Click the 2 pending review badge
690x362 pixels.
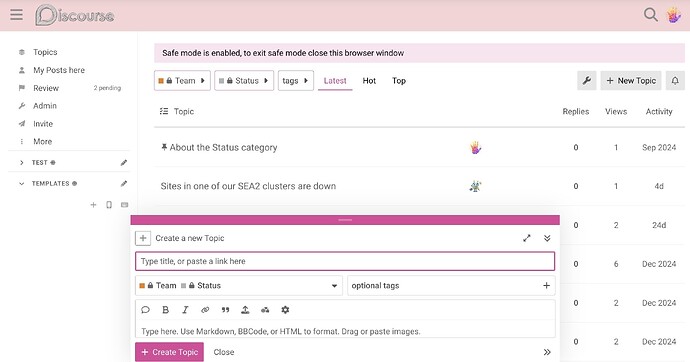click(107, 88)
